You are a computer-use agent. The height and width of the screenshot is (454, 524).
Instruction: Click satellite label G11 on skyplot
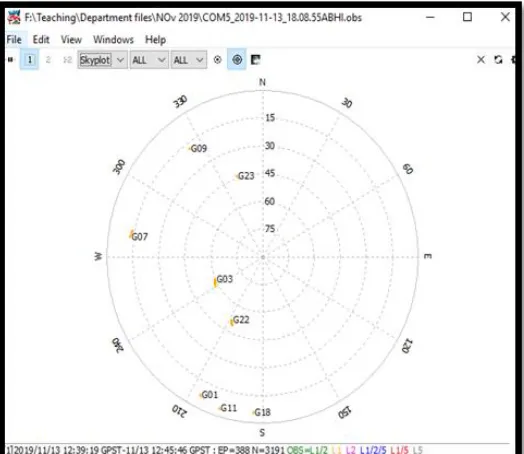(229, 408)
